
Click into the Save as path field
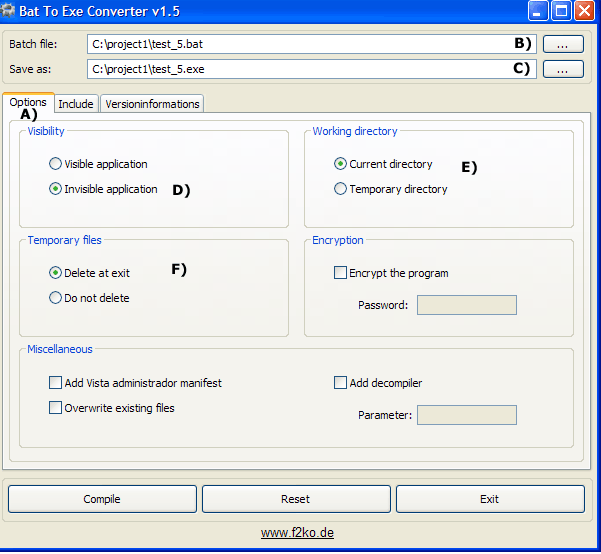coord(311,69)
